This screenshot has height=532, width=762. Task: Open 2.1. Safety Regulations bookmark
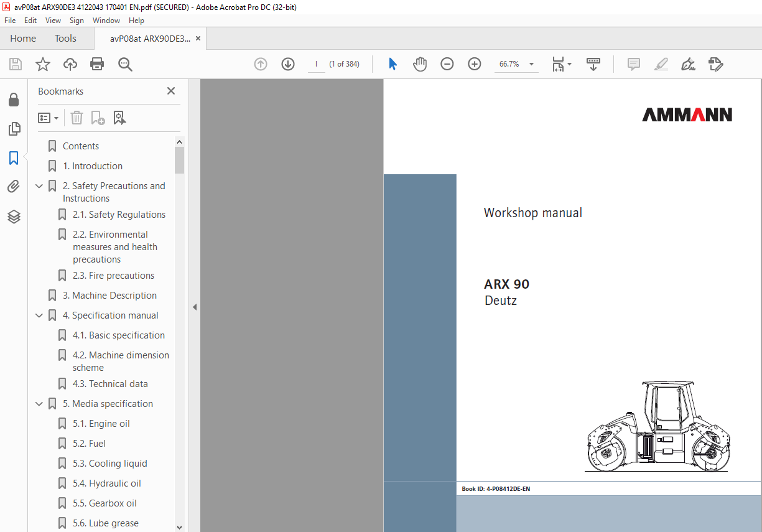(x=119, y=215)
